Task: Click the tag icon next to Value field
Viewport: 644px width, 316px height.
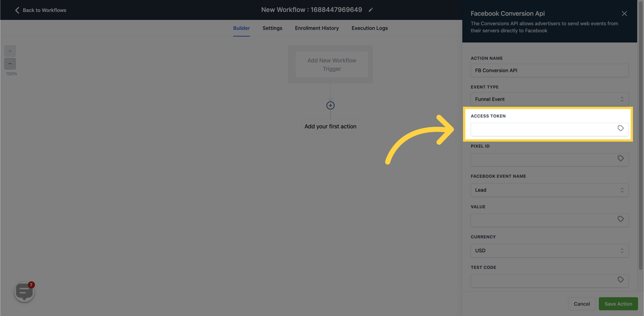Action: 620,219
